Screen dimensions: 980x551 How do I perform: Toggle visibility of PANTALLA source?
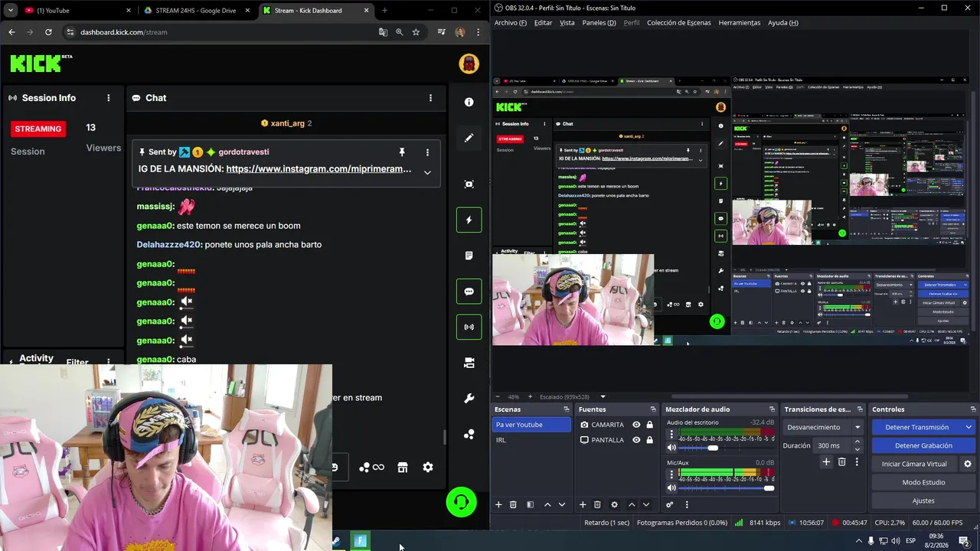click(635, 440)
